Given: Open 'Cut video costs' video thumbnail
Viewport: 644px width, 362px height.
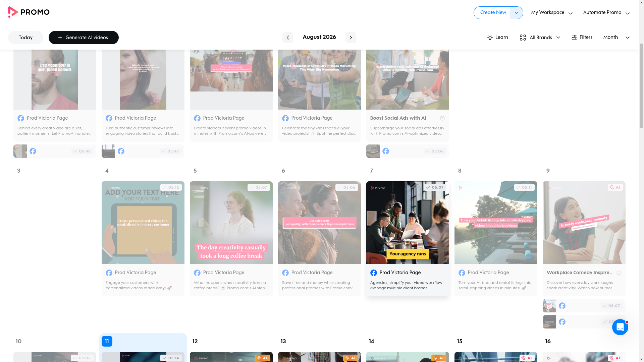Looking at the screenshot, I should 319,223.
